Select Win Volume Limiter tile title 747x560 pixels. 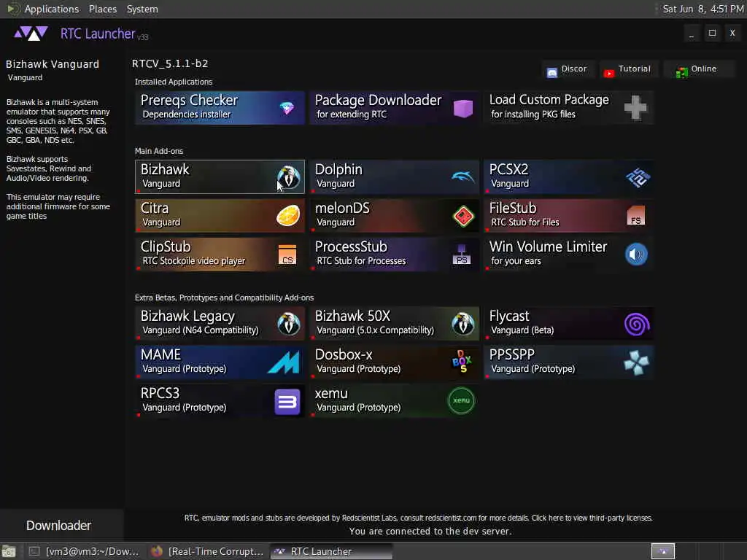[549, 246]
